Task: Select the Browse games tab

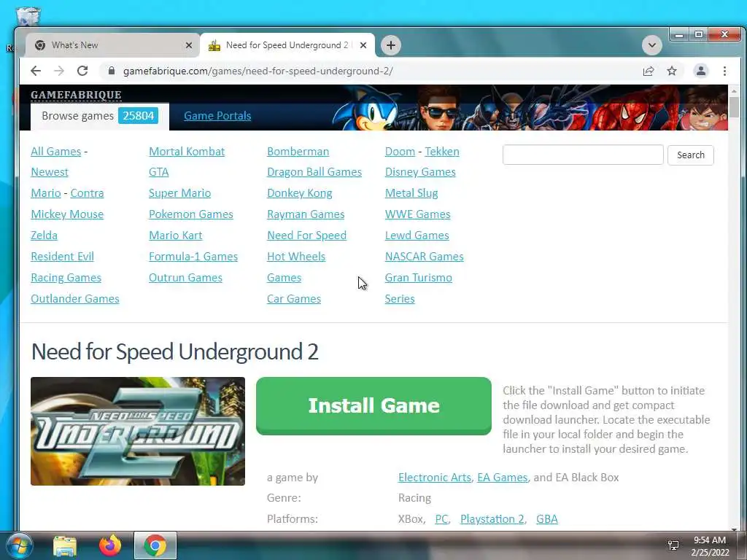Action: tap(99, 116)
